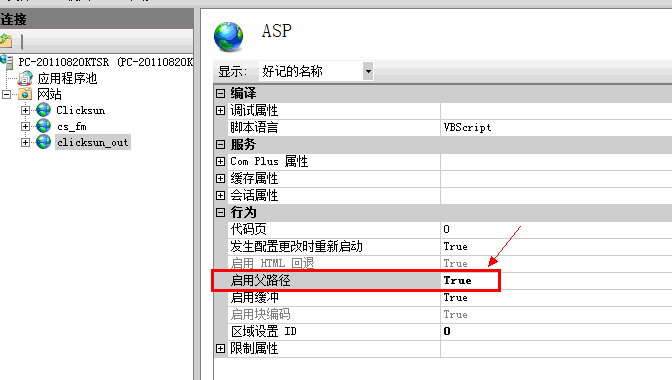Click the large ASP globe icon
672x380 pixels.
(x=228, y=37)
